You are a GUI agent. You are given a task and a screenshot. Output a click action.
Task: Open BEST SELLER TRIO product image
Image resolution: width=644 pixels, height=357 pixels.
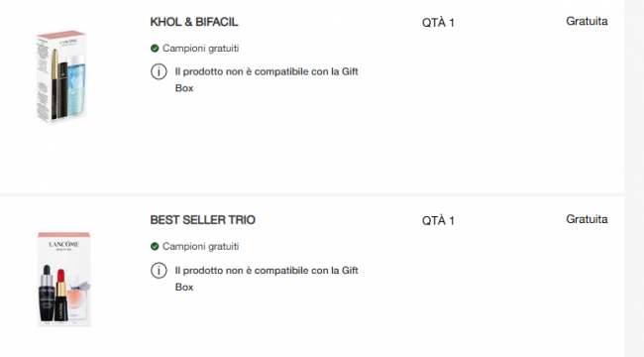point(64,280)
